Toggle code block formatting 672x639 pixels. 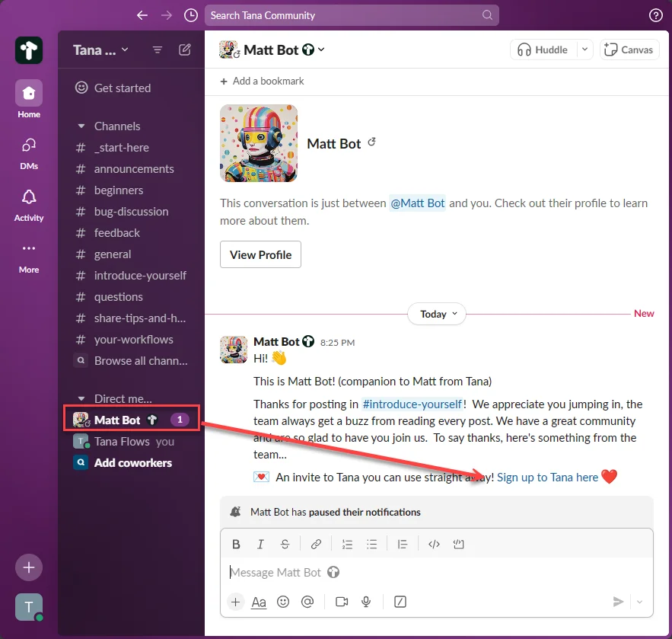pos(459,545)
